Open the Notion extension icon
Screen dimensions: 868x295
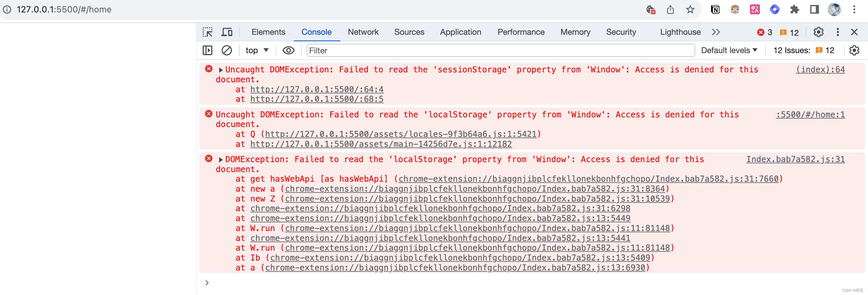pyautogui.click(x=715, y=9)
